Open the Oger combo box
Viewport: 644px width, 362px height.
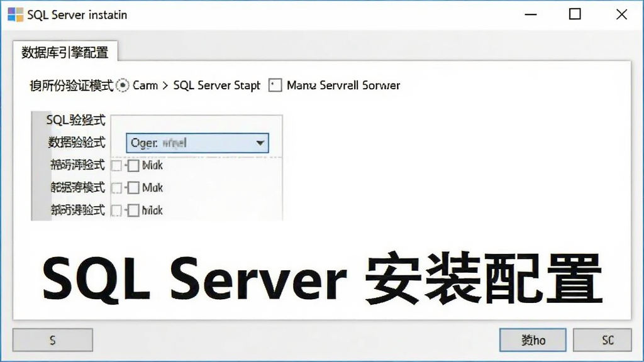pyautogui.click(x=197, y=143)
